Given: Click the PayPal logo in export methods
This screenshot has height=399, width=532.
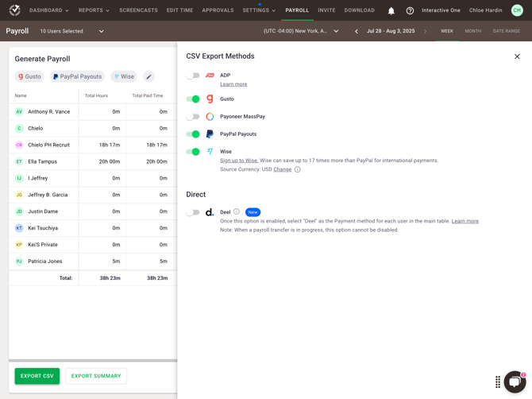Looking at the screenshot, I should pos(210,134).
